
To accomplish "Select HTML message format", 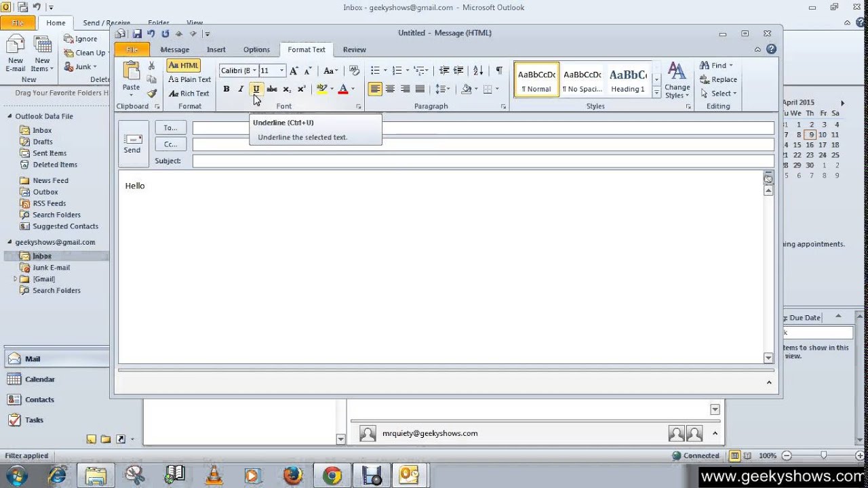I will coord(184,66).
